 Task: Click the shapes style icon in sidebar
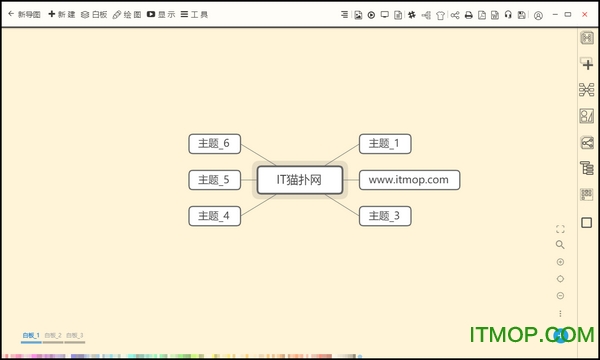click(x=587, y=116)
